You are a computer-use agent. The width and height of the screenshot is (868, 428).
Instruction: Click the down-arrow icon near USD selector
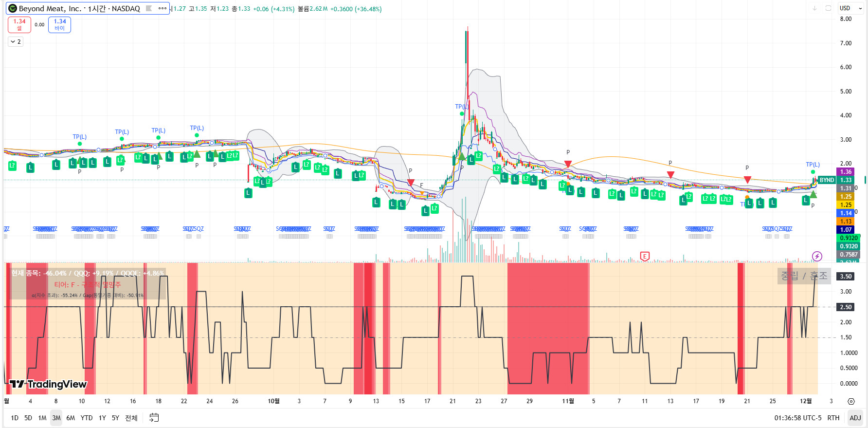814,8
